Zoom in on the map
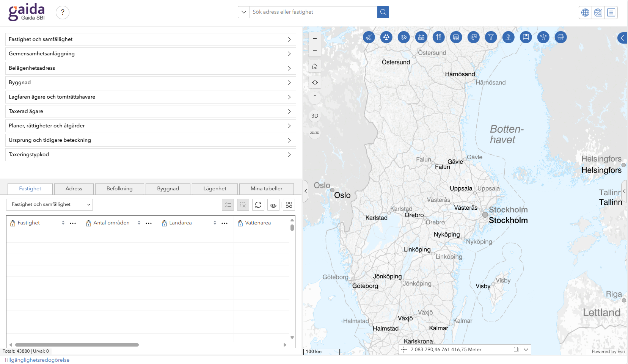628x364 pixels. point(315,39)
